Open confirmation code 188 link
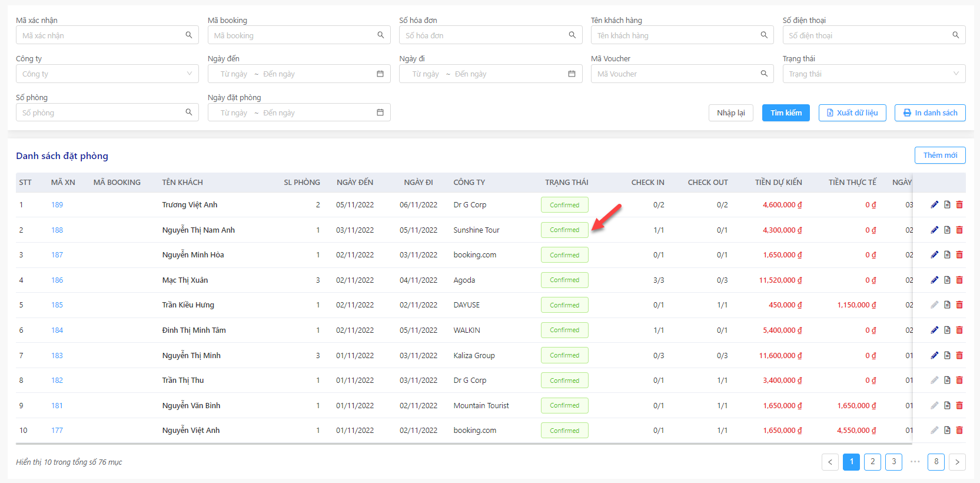Viewport: 980px width, 483px height. 57,230
